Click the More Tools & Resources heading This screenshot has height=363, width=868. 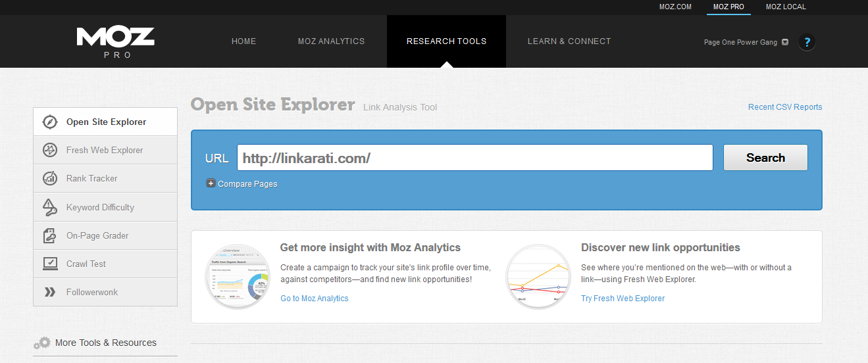tap(106, 343)
